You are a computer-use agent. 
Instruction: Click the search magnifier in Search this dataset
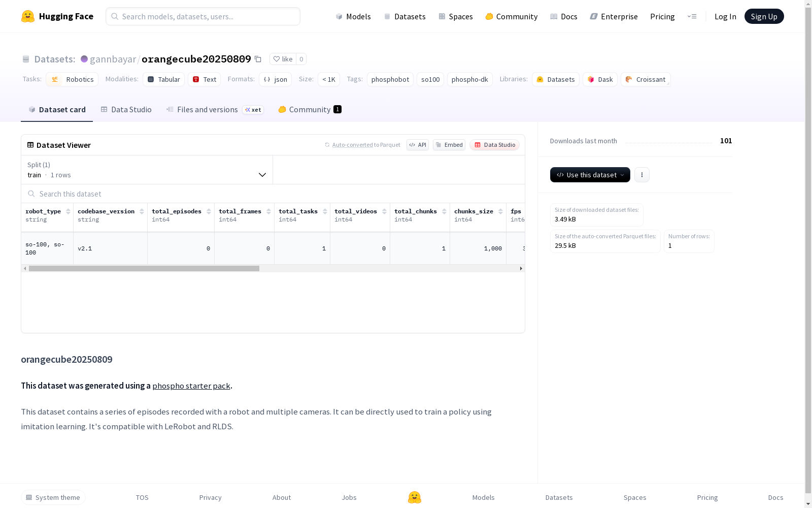(x=31, y=194)
